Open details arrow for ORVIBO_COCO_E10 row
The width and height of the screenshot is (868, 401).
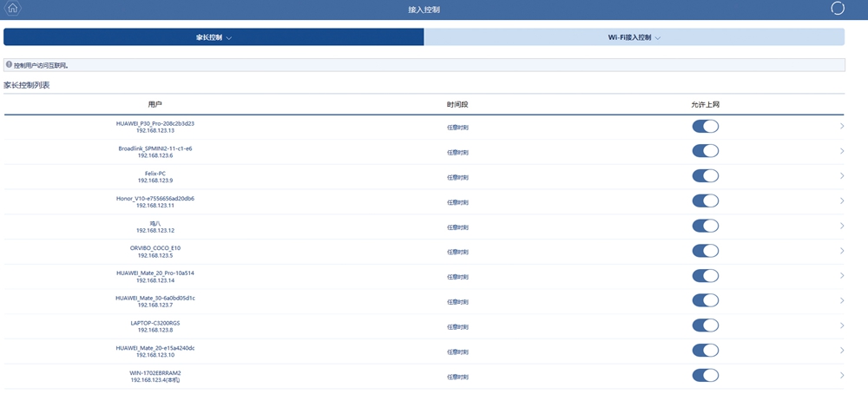pos(842,251)
